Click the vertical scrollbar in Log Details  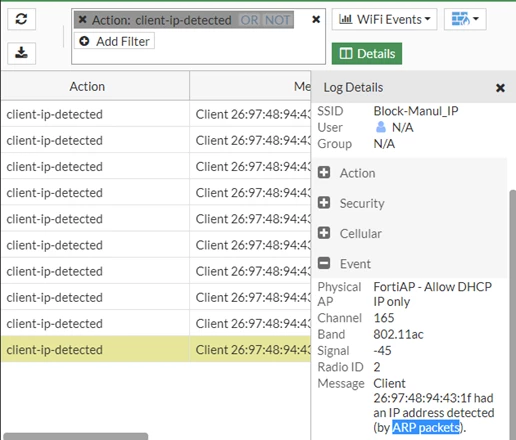point(513,315)
